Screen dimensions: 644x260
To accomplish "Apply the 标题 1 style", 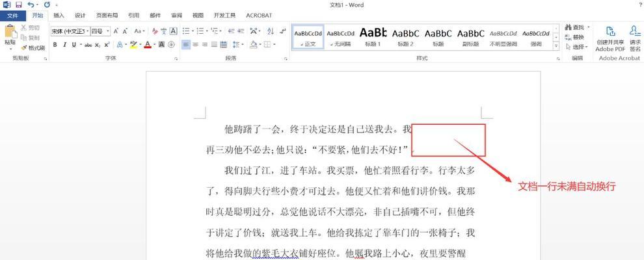I will (373, 37).
